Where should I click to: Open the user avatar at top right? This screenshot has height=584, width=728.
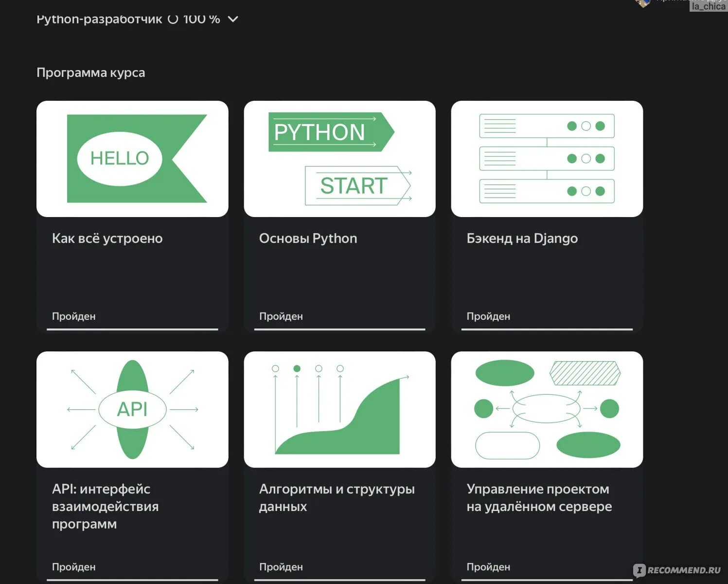(643, 3)
